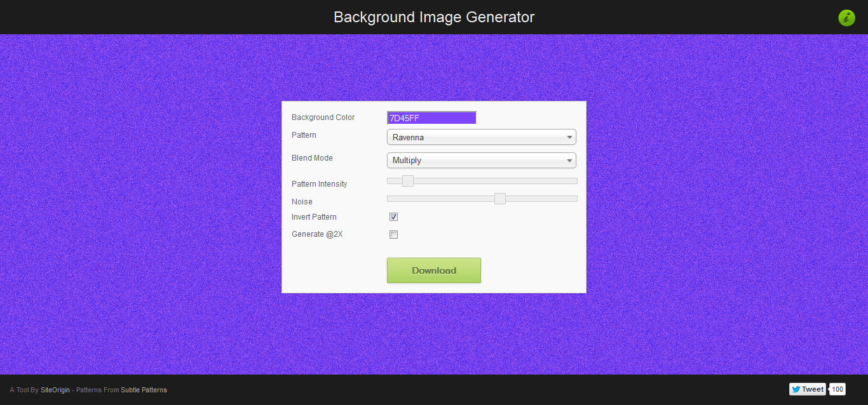Open the Blend Mode dropdown showing Multiply
Image resolution: width=868 pixels, height=405 pixels.
pos(481,160)
